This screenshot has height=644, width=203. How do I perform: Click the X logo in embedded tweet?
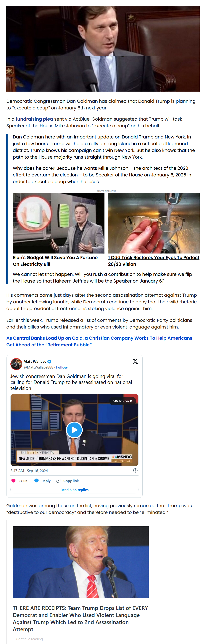point(135,361)
